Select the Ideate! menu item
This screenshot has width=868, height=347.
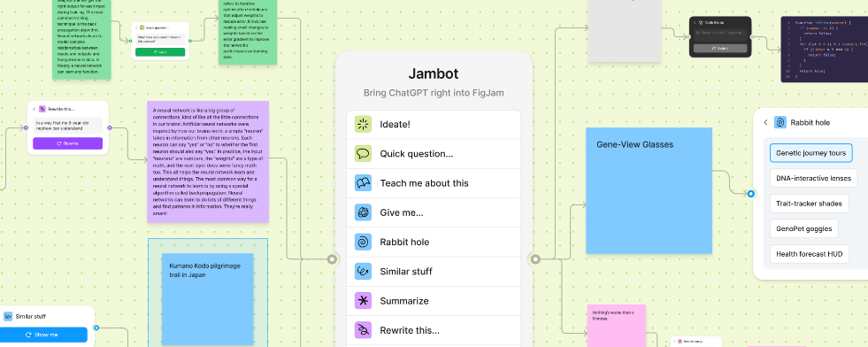(434, 125)
